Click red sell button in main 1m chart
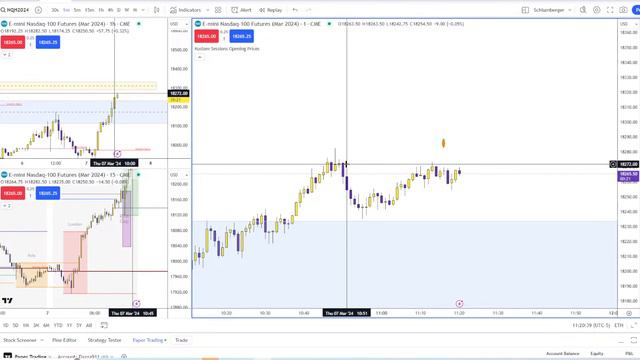The height and width of the screenshot is (360, 640). point(207,36)
